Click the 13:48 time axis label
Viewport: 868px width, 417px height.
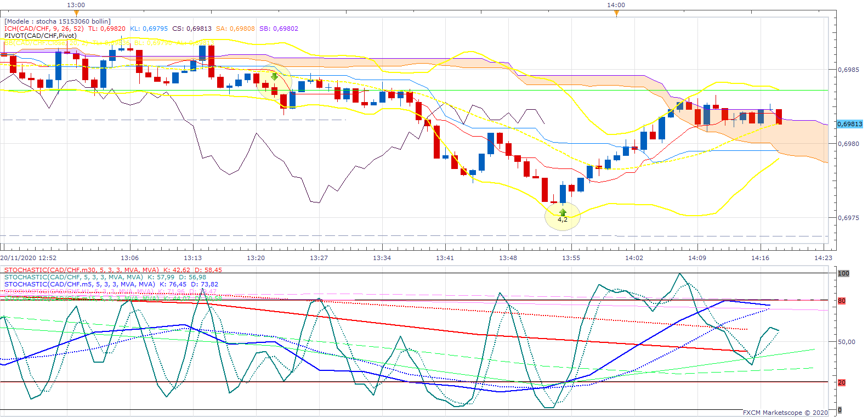coord(508,258)
